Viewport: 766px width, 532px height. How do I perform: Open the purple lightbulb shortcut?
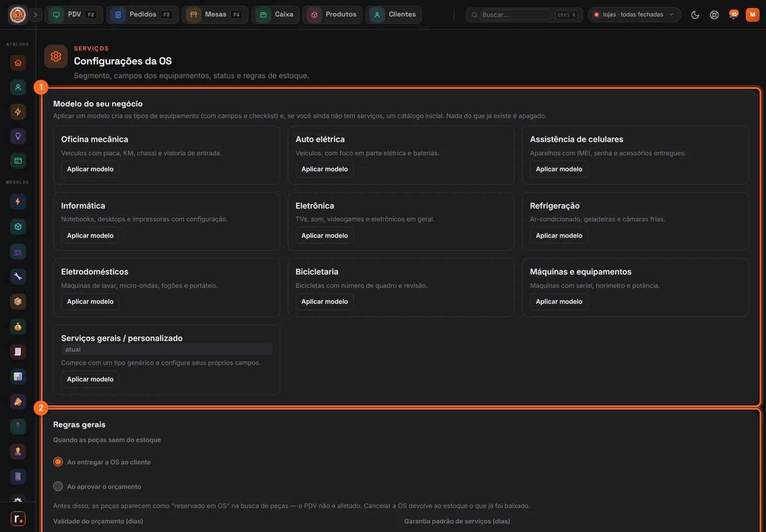18,136
